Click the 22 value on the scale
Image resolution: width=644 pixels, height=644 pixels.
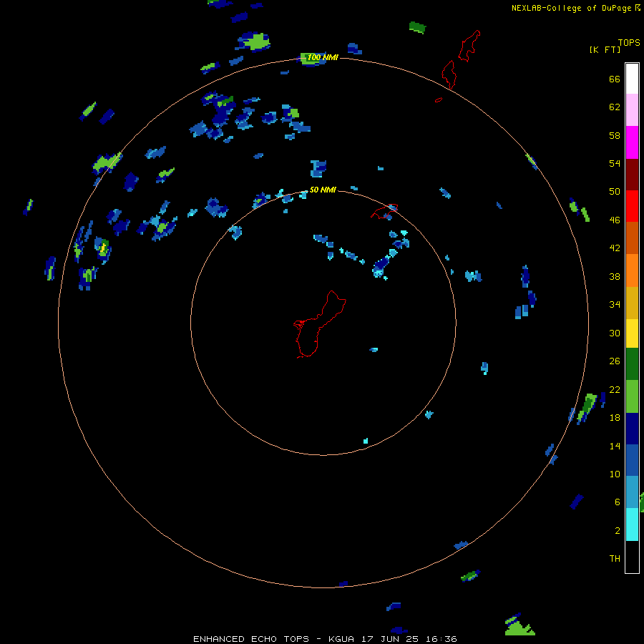(615, 389)
